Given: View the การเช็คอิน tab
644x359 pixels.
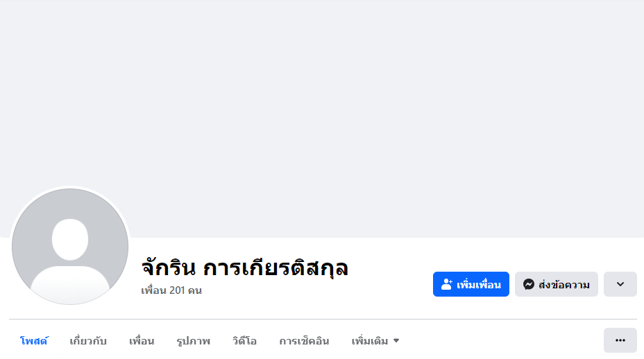Looking at the screenshot, I should click(304, 341).
